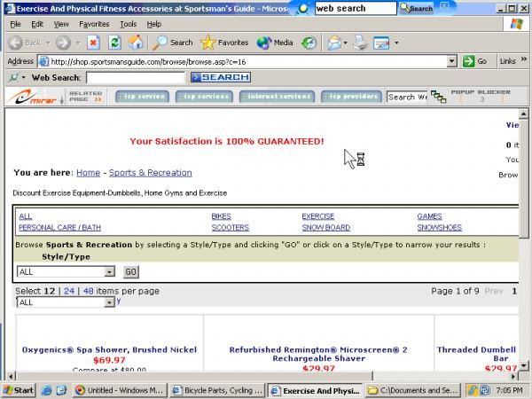Open the View menu
This screenshot has width=532, height=399.
[x=61, y=24]
